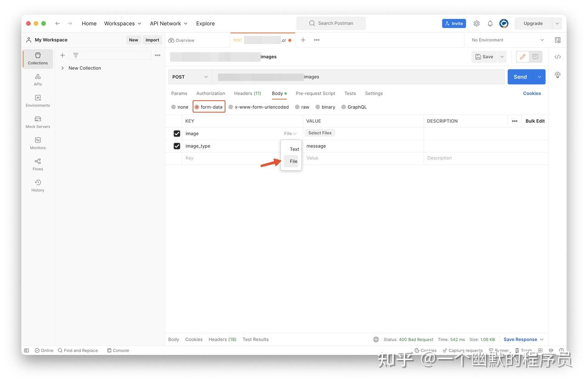Open the notifications bell
The height and width of the screenshot is (383, 588).
coord(490,23)
